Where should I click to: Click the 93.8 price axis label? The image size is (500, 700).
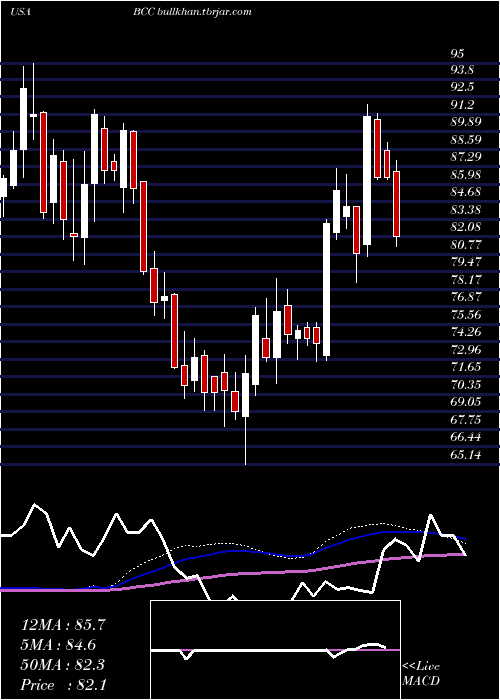click(462, 70)
